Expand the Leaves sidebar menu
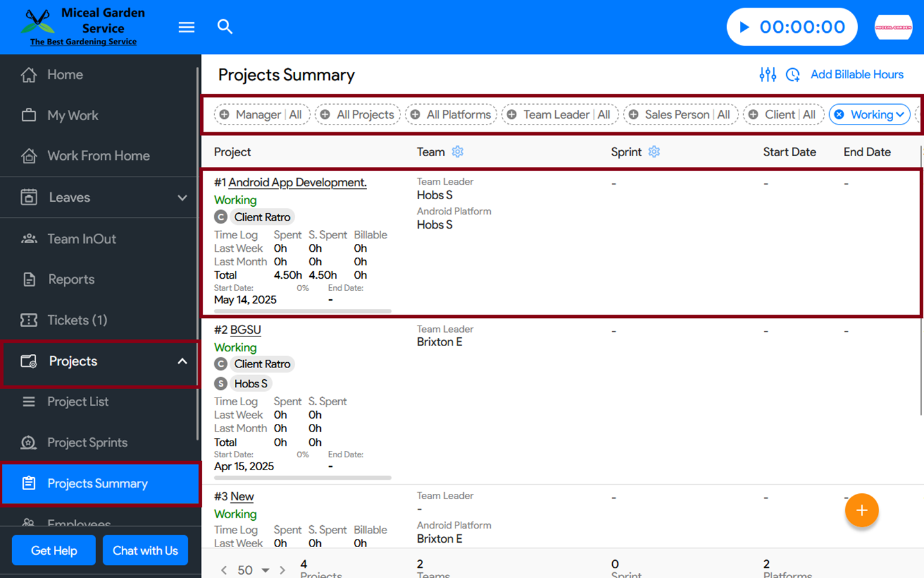The width and height of the screenshot is (924, 578). [x=182, y=198]
